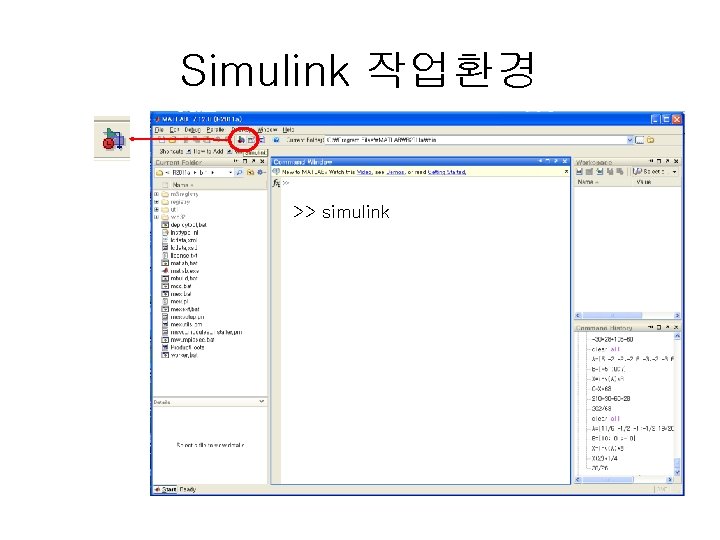Click the Shortcuts label on the toolbar
This screenshot has width=720, height=540.
171,151
